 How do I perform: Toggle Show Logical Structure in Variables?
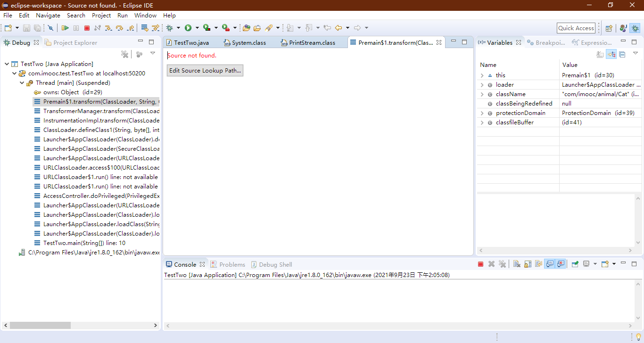coord(611,55)
